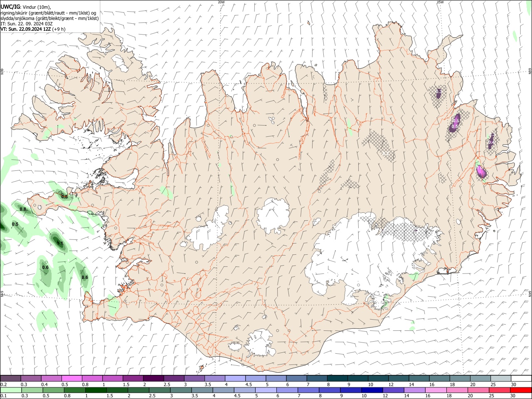The image size is (532, 399).
Task: Click the '66N' latitude label on the right edge
Action: coord(530,72)
